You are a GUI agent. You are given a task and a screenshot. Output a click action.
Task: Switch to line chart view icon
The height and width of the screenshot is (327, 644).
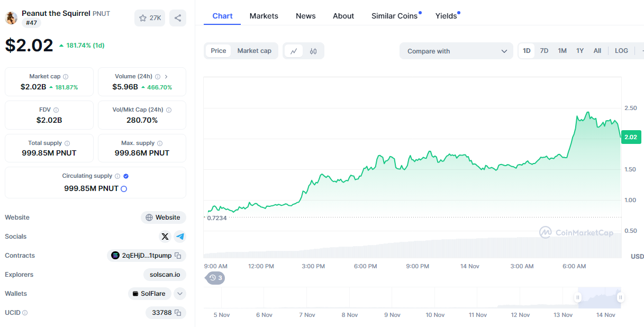(x=294, y=51)
